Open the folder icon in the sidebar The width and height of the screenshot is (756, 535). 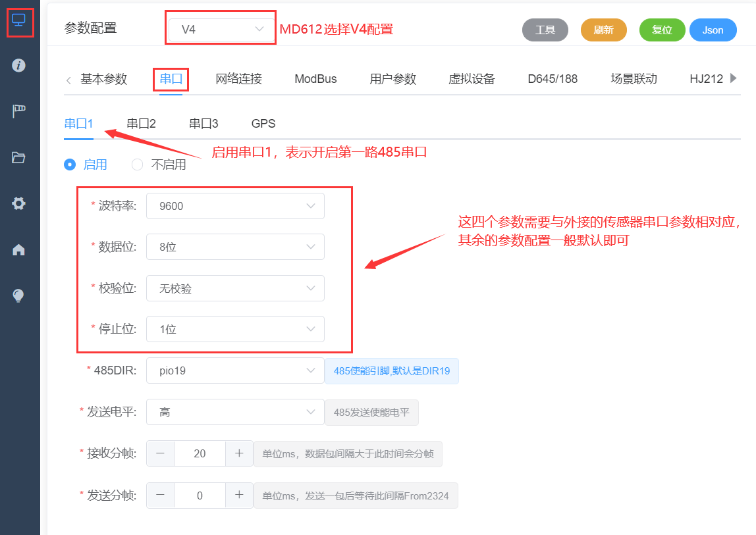(20, 157)
